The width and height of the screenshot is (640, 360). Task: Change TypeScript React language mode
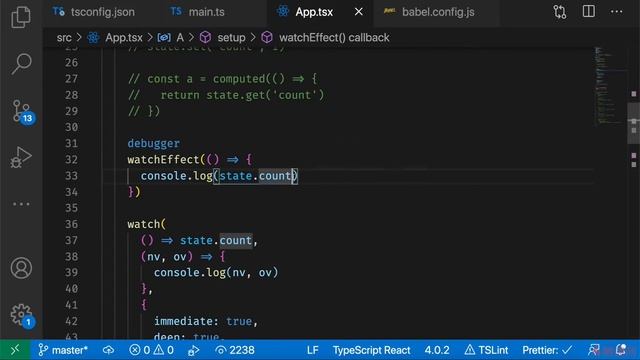point(371,350)
